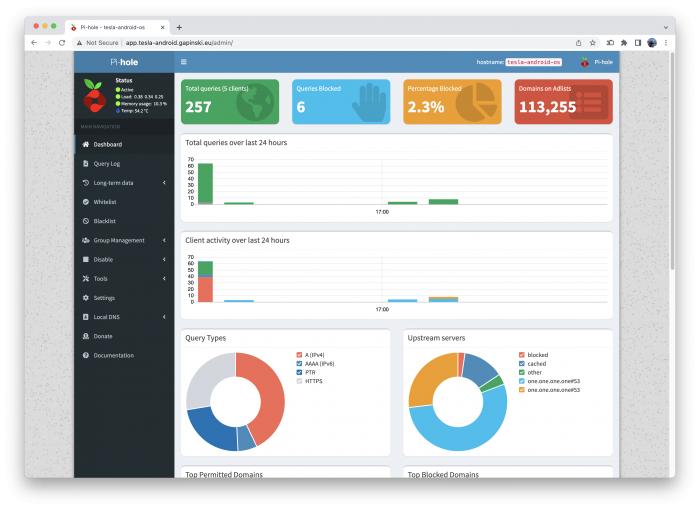The height and width of the screenshot is (510, 700).
Task: Toggle the hamburger sidebar menu icon
Action: tap(183, 62)
